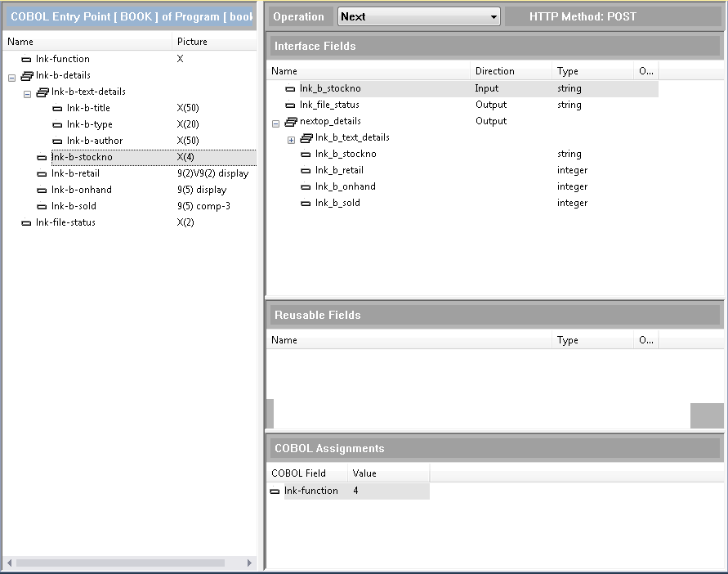Viewport: 728px width, 574px height.
Task: Click the Direction column header
Action: pos(494,71)
